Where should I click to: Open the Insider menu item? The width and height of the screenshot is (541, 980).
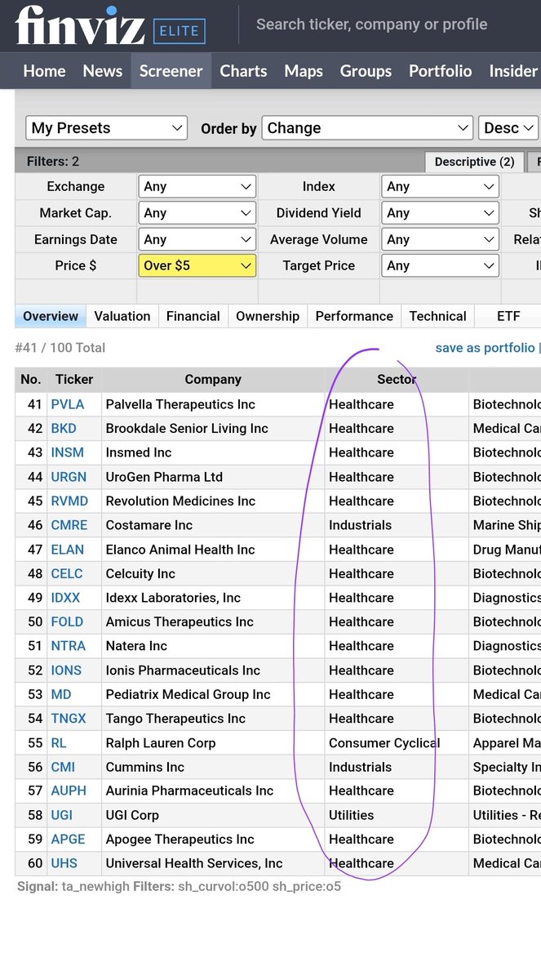[512, 71]
